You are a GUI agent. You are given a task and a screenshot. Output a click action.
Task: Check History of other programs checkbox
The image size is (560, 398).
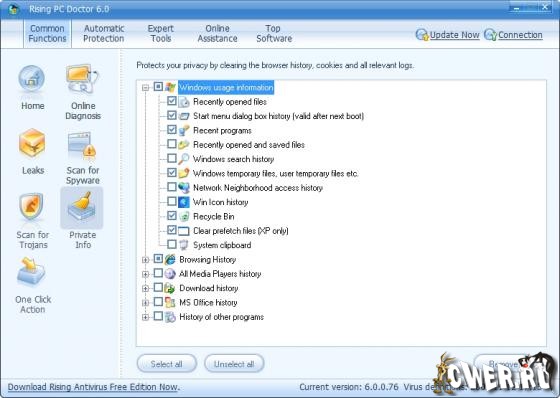158,316
